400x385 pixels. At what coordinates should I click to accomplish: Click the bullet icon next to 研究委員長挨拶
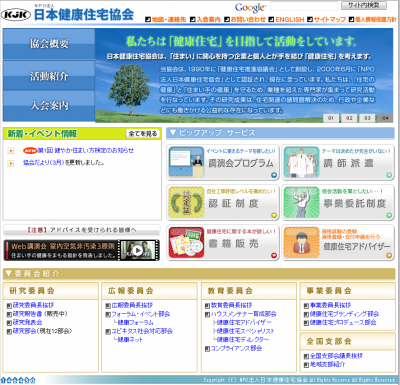point(9,305)
